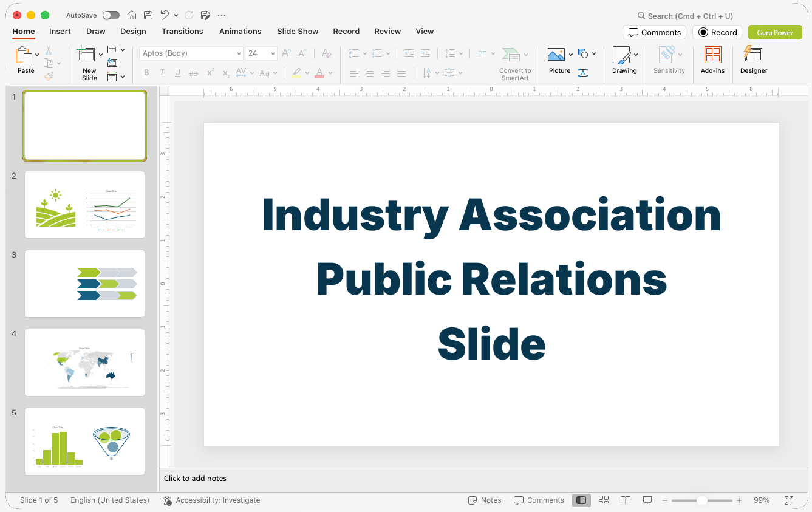Start Slide Show from status bar
The width and height of the screenshot is (812, 512).
[647, 500]
